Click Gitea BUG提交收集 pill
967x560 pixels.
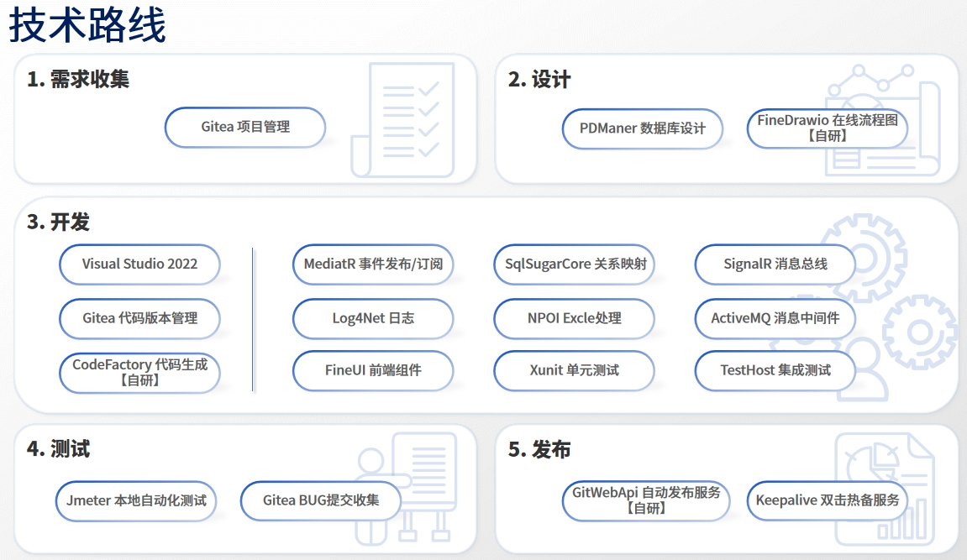[x=321, y=501]
